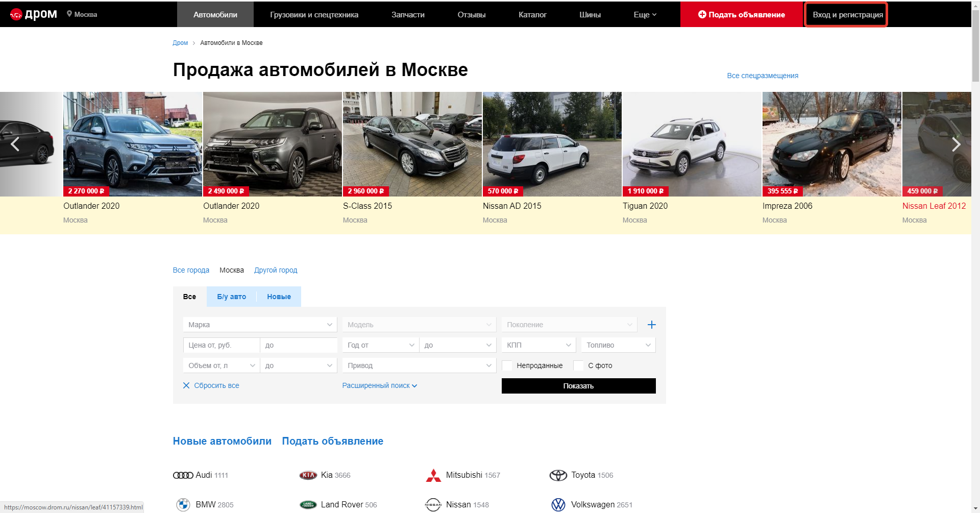The image size is (980, 513).
Task: Click the price 'до' input
Action: tap(299, 345)
